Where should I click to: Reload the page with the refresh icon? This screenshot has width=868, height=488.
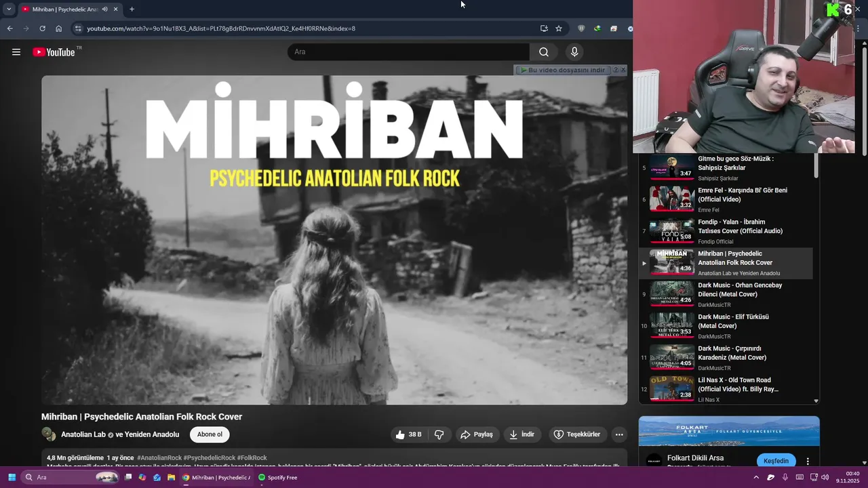pyautogui.click(x=42, y=28)
